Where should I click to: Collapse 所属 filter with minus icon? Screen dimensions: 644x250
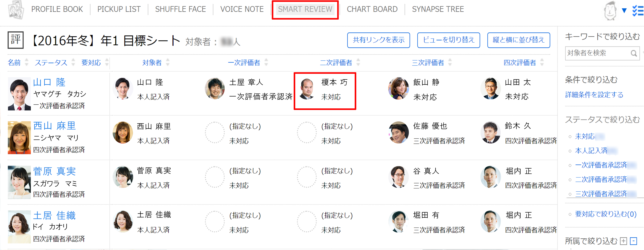[634, 241]
